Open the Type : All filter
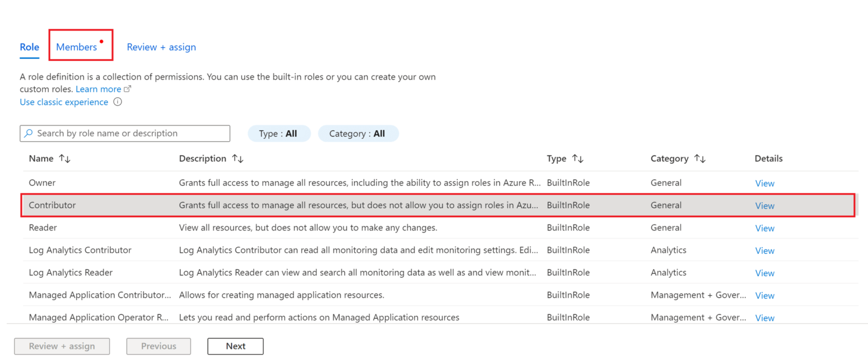 (x=279, y=133)
